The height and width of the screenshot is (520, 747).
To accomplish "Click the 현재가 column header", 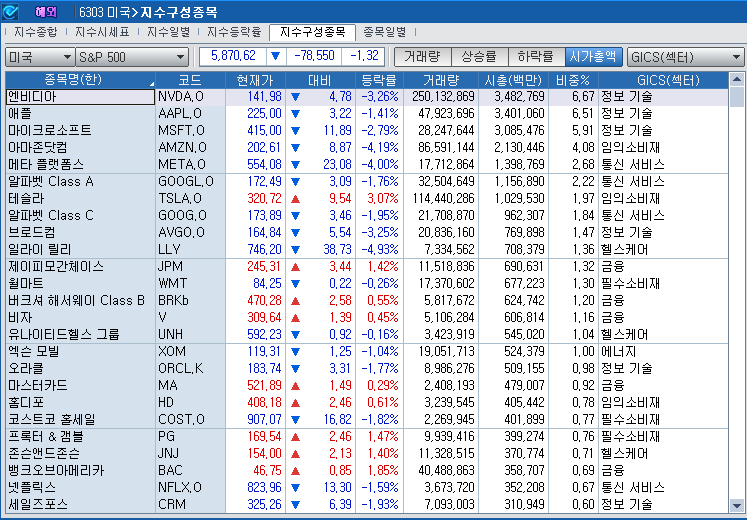I will (254, 79).
